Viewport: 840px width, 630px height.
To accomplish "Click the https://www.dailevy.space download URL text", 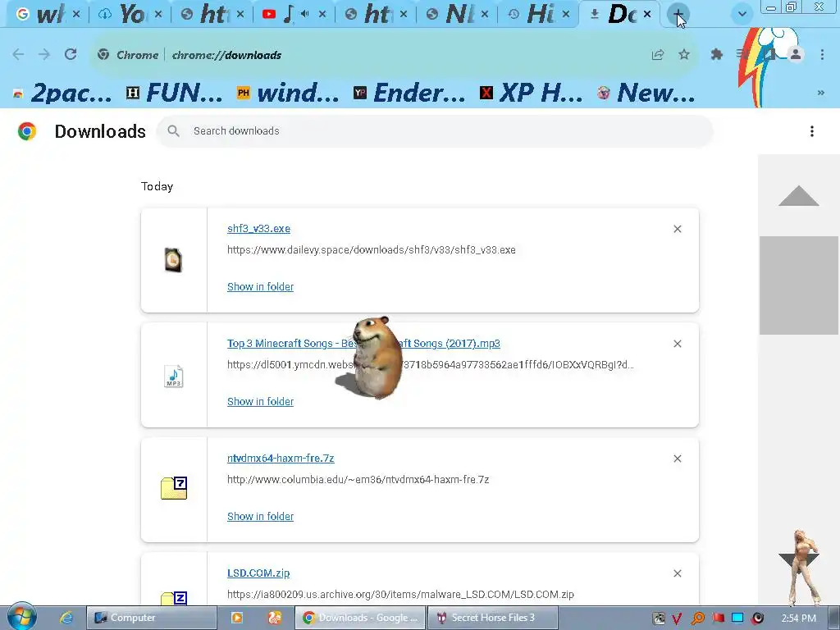I will click(x=372, y=249).
